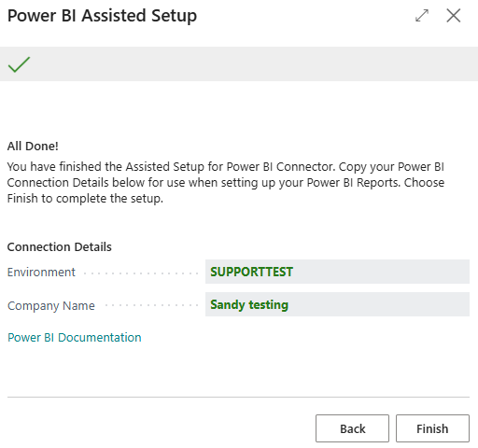Viewport: 478px width, 448px height.
Task: Select the Environment field showing SUPPORTTEST
Action: click(337, 272)
